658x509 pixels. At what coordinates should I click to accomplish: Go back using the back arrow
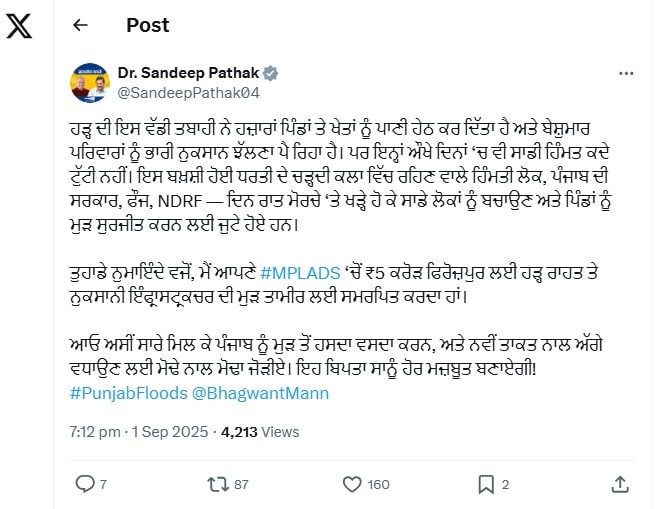pyautogui.click(x=81, y=26)
